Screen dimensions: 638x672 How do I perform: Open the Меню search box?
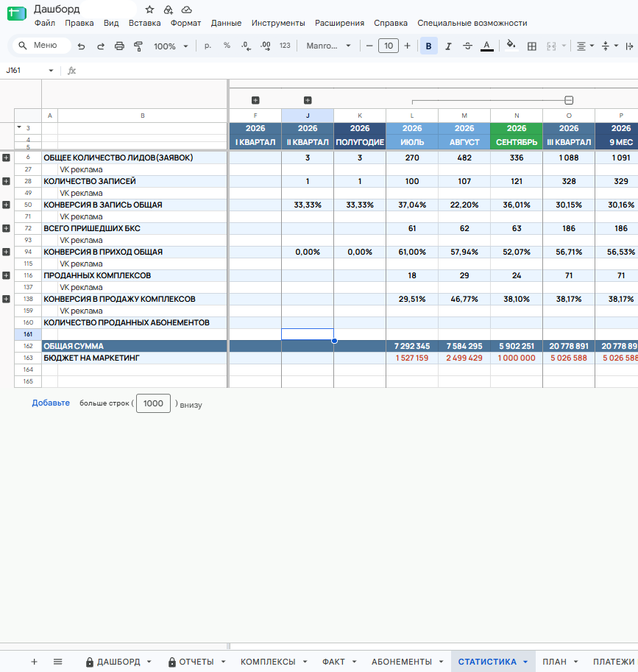pyautogui.click(x=42, y=46)
